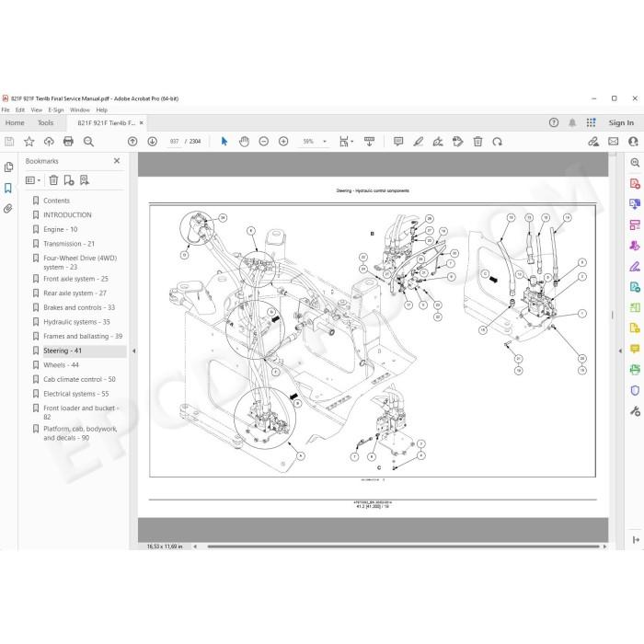Zoom out with minus button
This screenshot has width=644, height=644.
coord(264,142)
